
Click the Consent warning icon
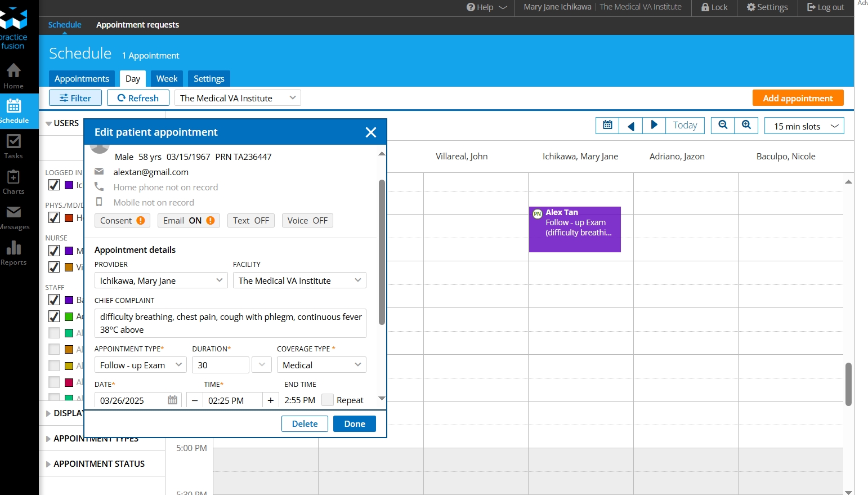[141, 221]
